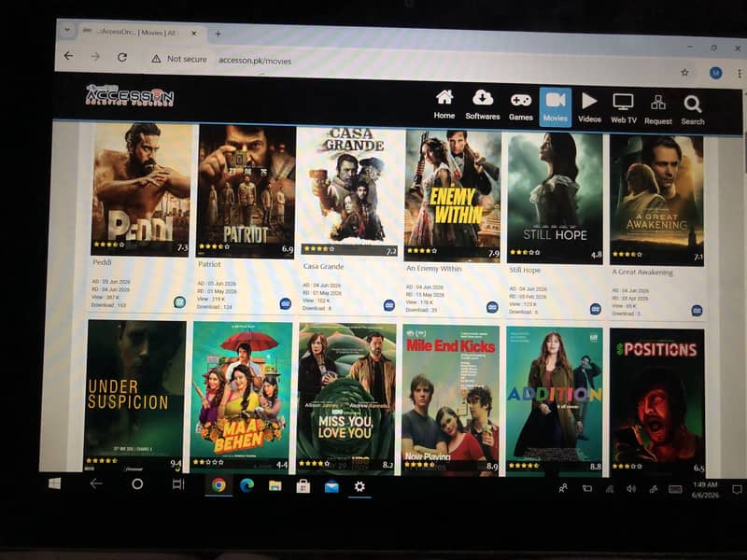The height and width of the screenshot is (560, 747).
Task: Open the Casa Grande poster
Action: (x=350, y=192)
